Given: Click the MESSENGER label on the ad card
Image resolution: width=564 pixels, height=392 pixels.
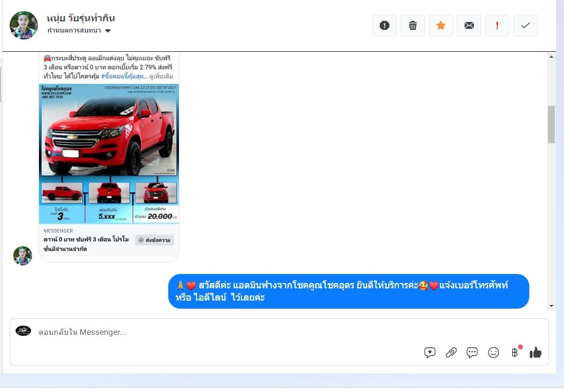Looking at the screenshot, I should (58, 231).
